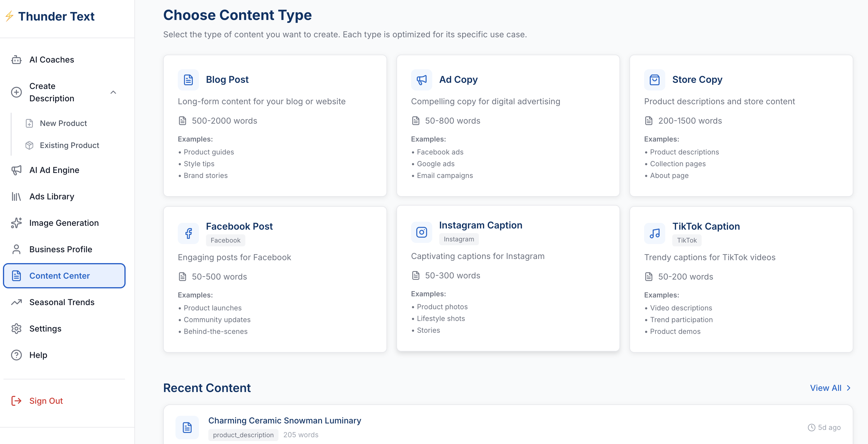Click the Image Generation sparkle icon
The image size is (868, 444).
click(x=16, y=223)
